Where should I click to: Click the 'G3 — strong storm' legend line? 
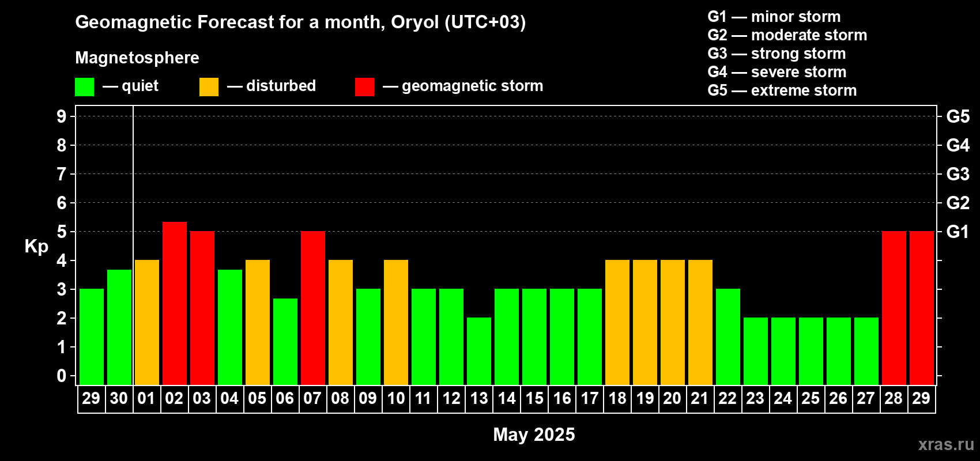tap(777, 54)
